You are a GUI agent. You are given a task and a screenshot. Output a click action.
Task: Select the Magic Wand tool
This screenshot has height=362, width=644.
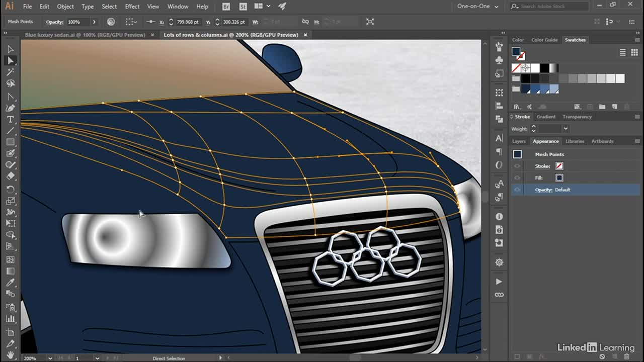click(x=10, y=72)
